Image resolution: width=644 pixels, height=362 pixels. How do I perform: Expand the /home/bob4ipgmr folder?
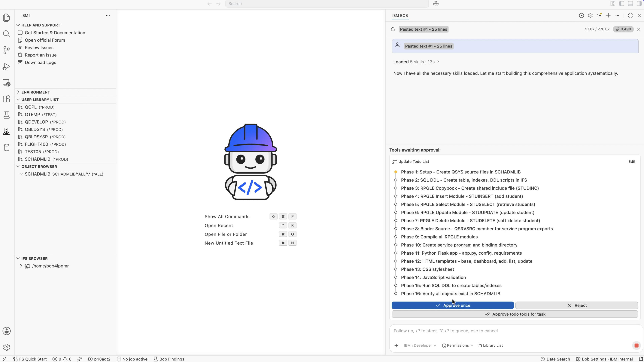21,266
